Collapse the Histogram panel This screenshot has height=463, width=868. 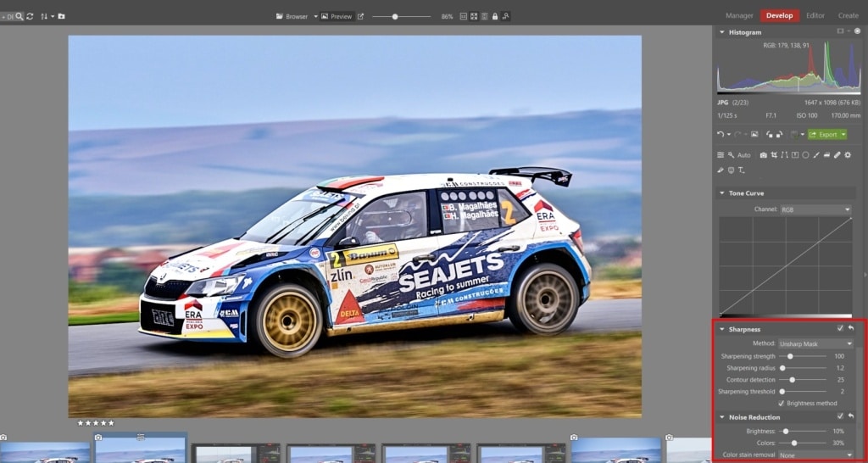tap(722, 32)
